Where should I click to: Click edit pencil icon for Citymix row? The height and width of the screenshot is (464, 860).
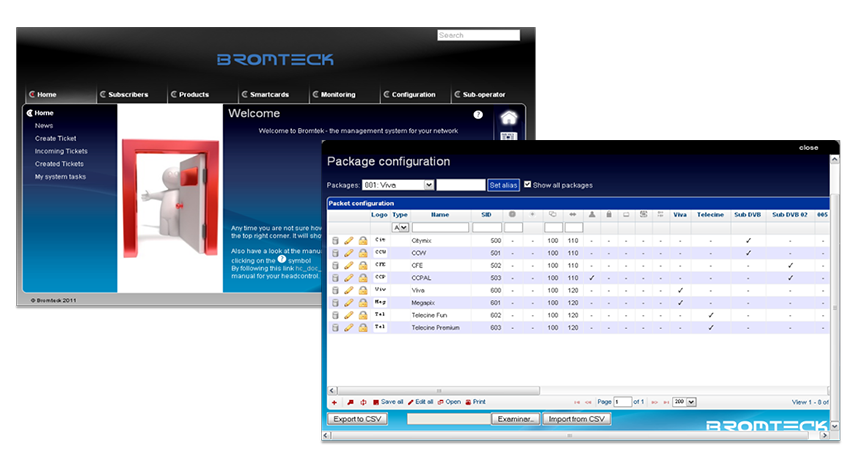pos(349,241)
